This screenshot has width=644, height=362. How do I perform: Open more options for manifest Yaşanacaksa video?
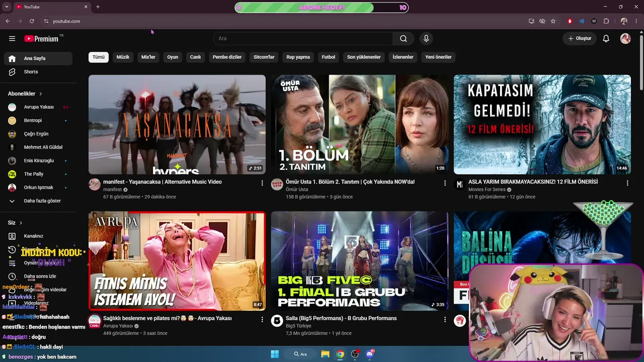262,184
